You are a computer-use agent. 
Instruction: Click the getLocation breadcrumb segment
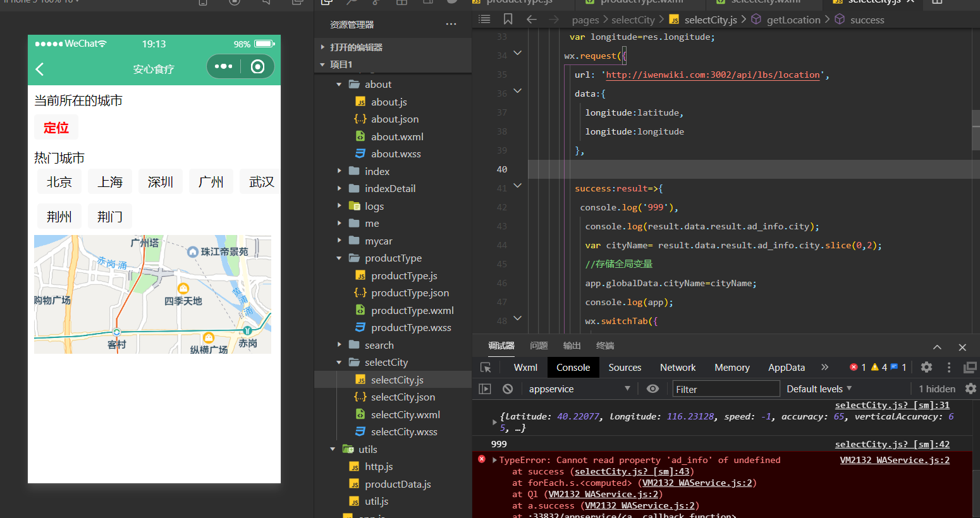tap(793, 20)
